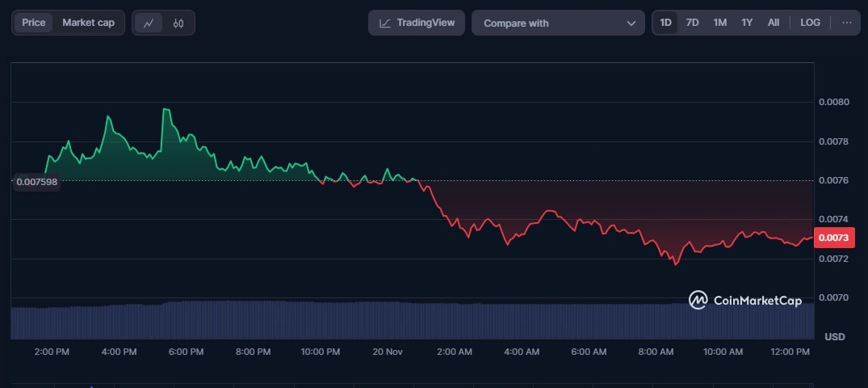The height and width of the screenshot is (388, 868).
Task: Show the All time range
Action: [x=774, y=23]
